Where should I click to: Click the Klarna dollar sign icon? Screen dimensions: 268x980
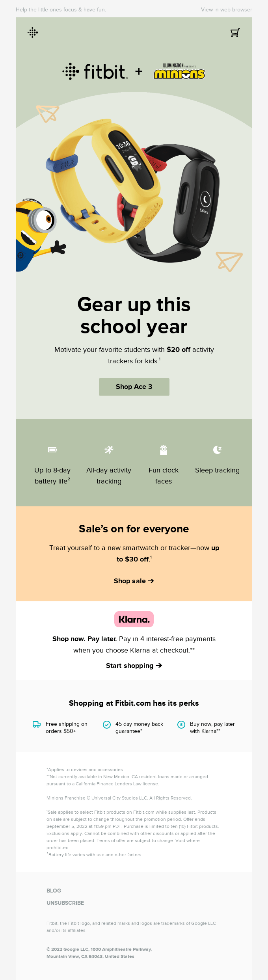click(x=181, y=724)
